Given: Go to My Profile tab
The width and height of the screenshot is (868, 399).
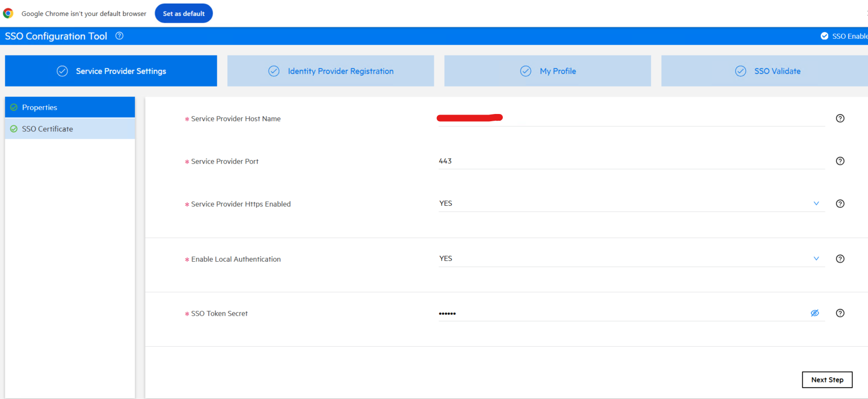Looking at the screenshot, I should tap(547, 71).
